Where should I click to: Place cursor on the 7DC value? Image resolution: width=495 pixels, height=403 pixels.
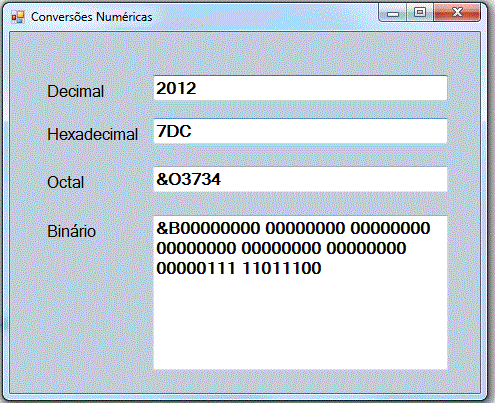[174, 131]
